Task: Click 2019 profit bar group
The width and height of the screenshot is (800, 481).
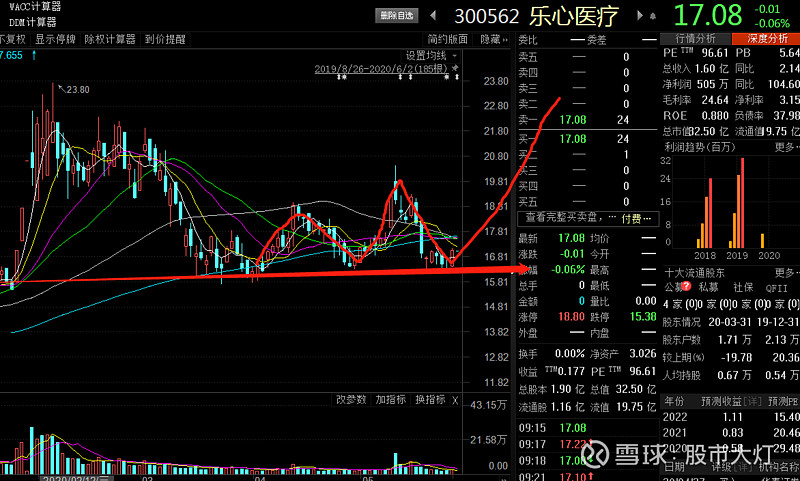Action: coord(737,202)
